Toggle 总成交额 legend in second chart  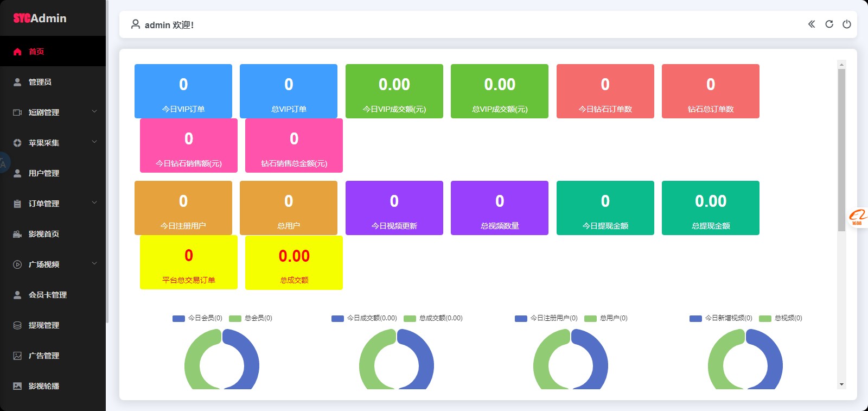[433, 318]
